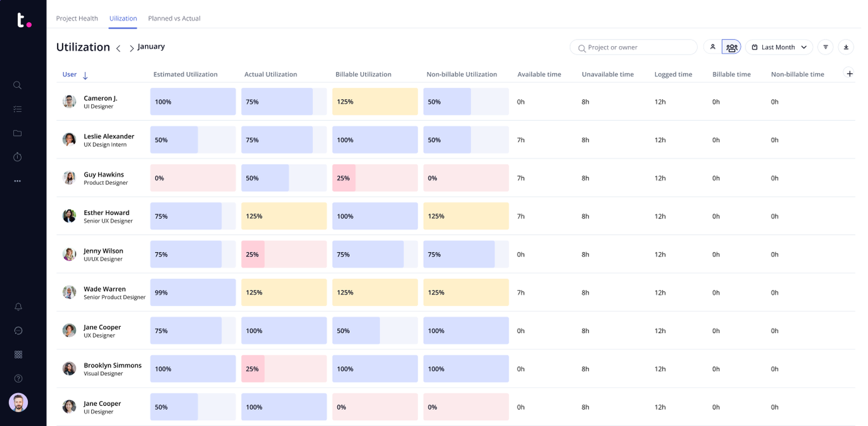
Task: Click Cameron J.'s 125% Billable Utilization bar
Action: pos(375,102)
